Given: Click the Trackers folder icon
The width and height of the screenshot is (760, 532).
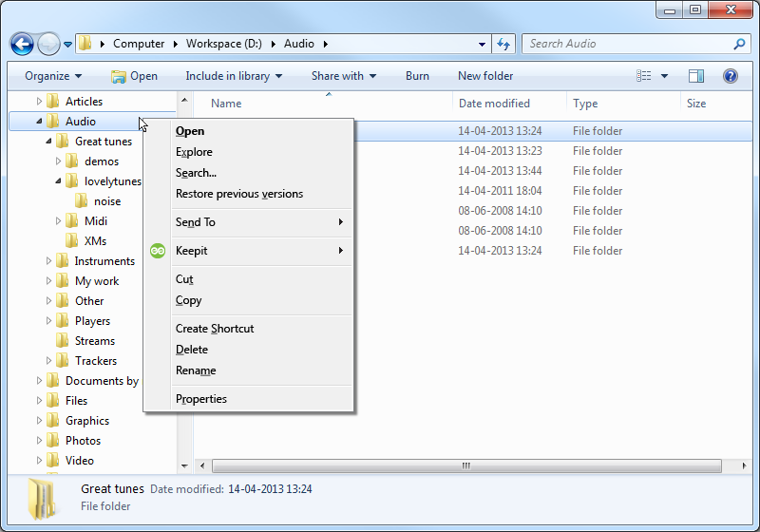Looking at the screenshot, I should [62, 360].
